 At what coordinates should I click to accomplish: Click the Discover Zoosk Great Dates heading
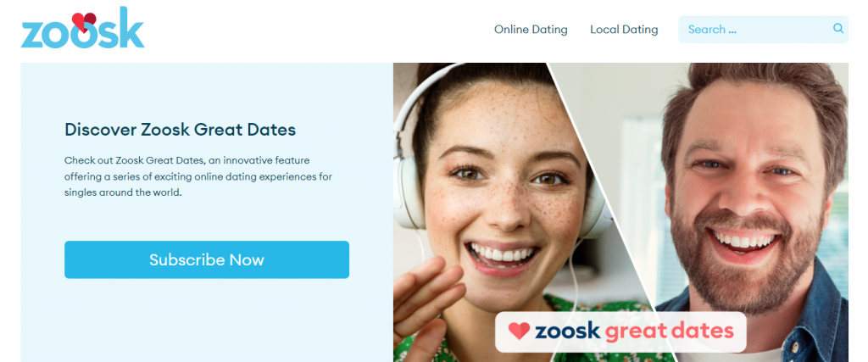[180, 130]
